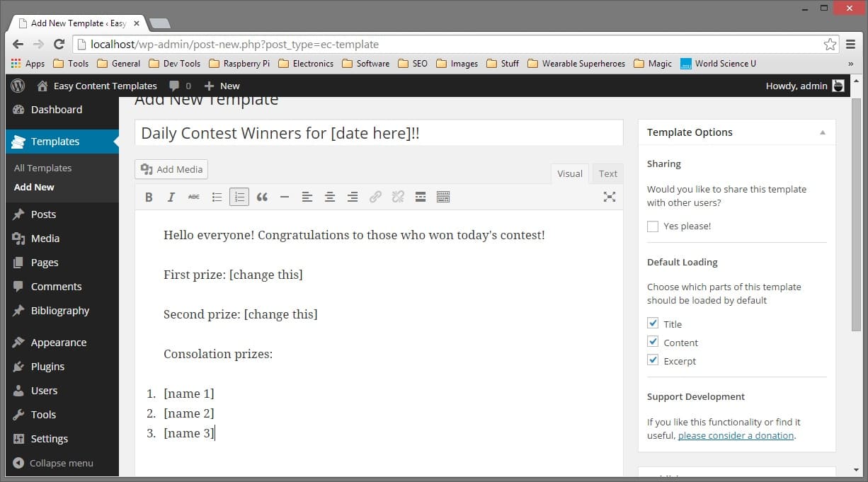868x482 pixels.
Task: Open the Media menu
Action: click(62, 239)
